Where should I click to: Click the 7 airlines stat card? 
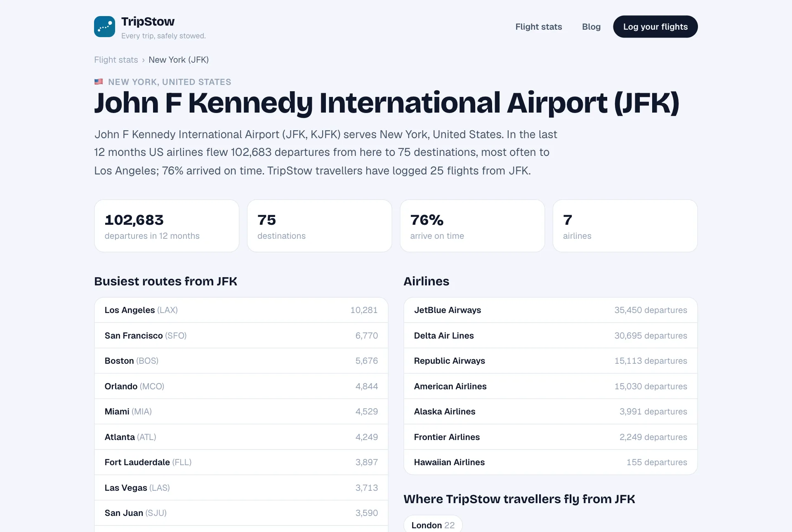pyautogui.click(x=625, y=226)
